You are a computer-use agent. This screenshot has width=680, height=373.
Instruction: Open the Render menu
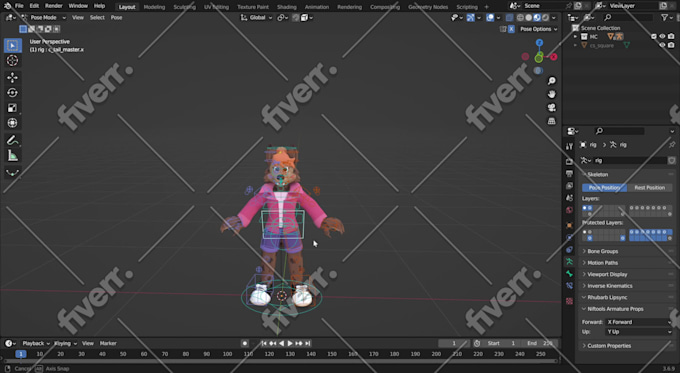[x=54, y=6]
